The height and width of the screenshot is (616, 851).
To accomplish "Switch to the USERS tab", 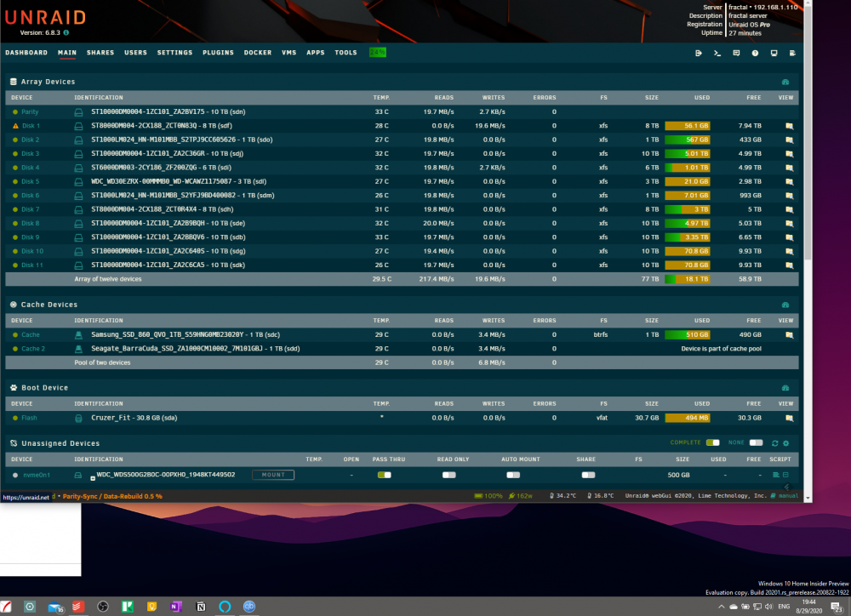I will 135,53.
